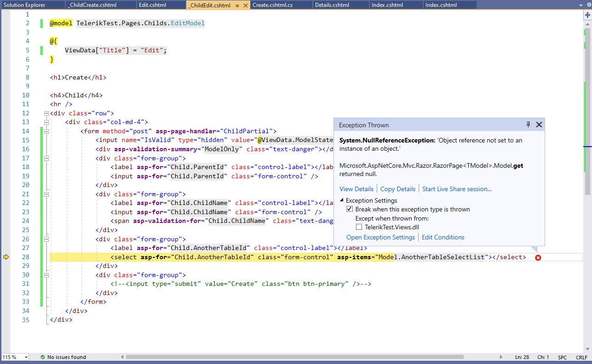
Task: Collapse the form-group div at line 30
Action: pos(46,275)
